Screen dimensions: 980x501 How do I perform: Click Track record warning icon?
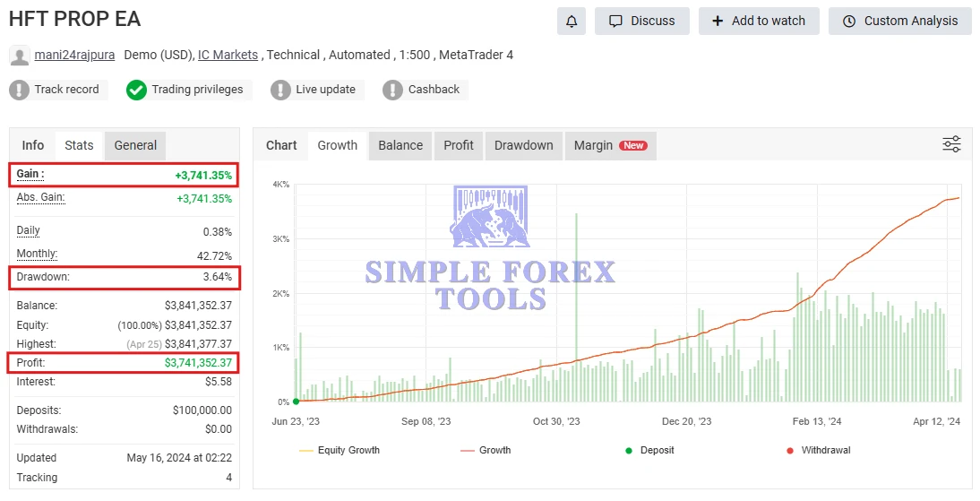coord(19,90)
